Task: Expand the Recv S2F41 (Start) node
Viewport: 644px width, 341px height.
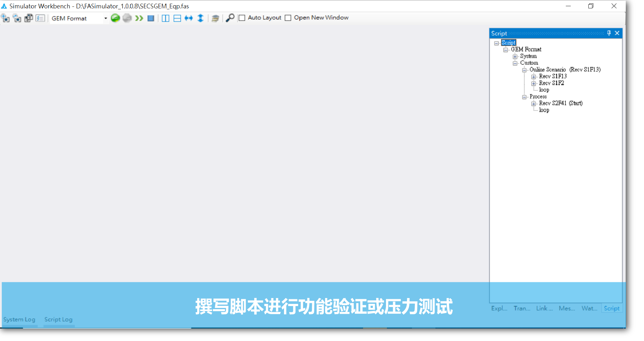Action: click(534, 104)
